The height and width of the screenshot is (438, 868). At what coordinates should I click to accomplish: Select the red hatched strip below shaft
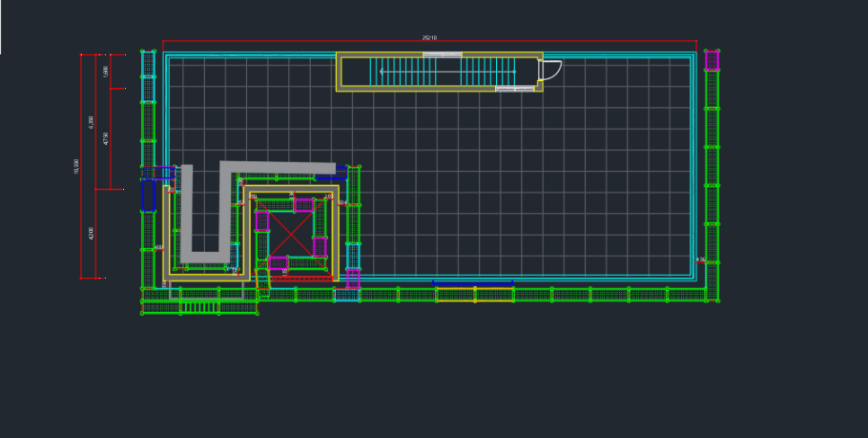tap(302, 278)
